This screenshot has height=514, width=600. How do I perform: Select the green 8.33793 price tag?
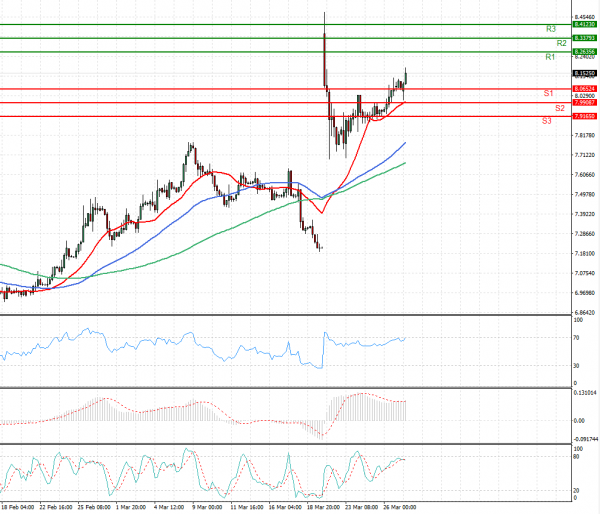pos(585,38)
